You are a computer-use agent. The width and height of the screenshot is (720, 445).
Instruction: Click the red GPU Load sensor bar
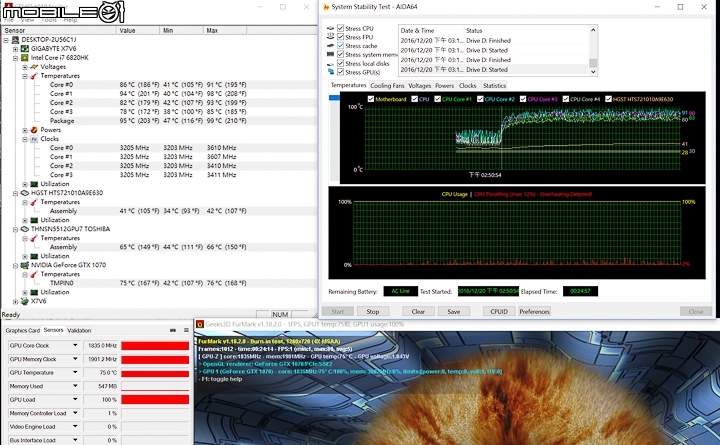155,400
